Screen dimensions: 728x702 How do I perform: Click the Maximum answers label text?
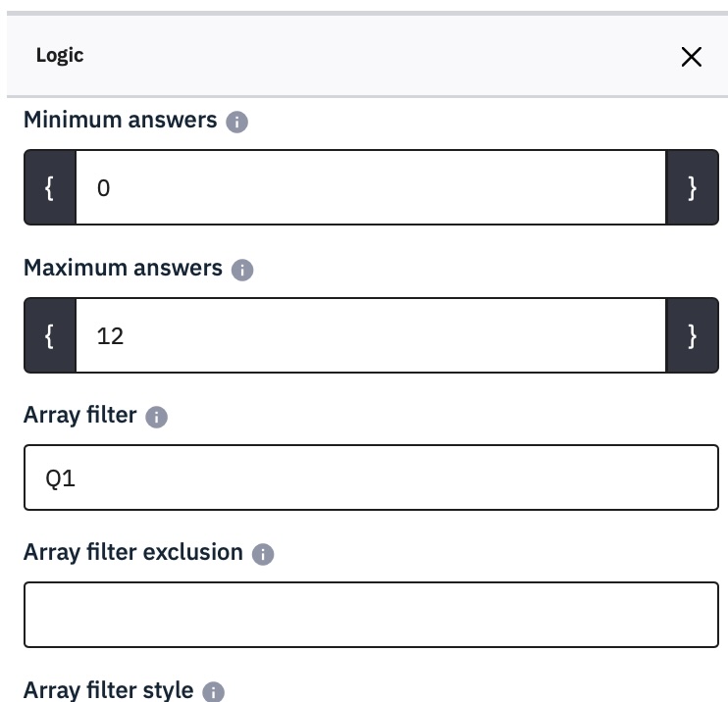pos(123,268)
